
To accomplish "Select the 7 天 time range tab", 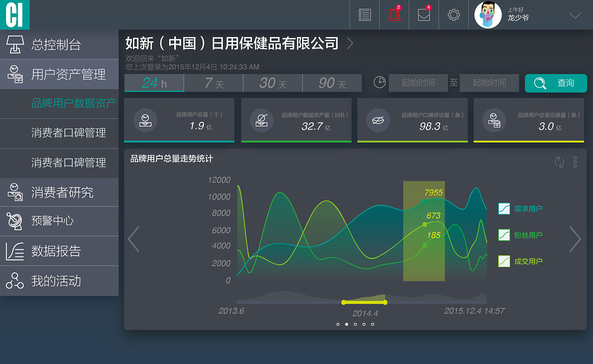I will pyautogui.click(x=214, y=83).
